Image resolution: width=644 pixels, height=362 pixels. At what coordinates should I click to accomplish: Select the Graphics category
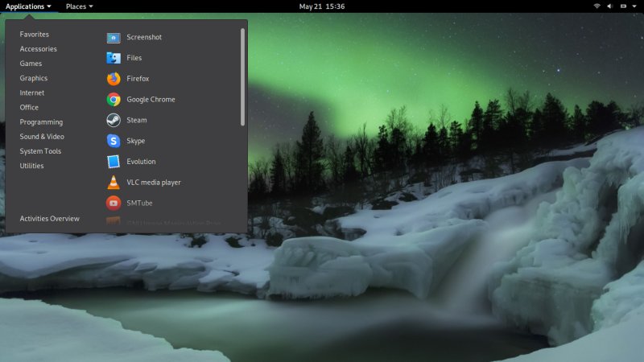tap(34, 78)
